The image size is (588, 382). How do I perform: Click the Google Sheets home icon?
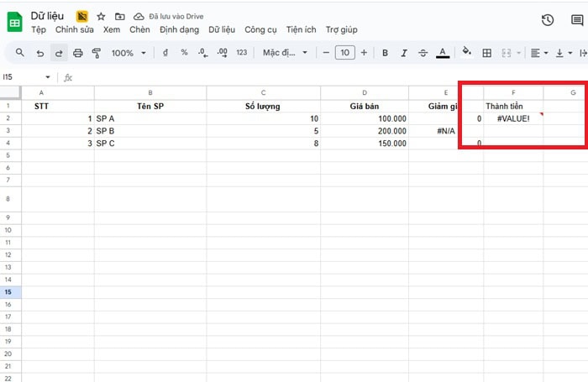click(x=15, y=22)
